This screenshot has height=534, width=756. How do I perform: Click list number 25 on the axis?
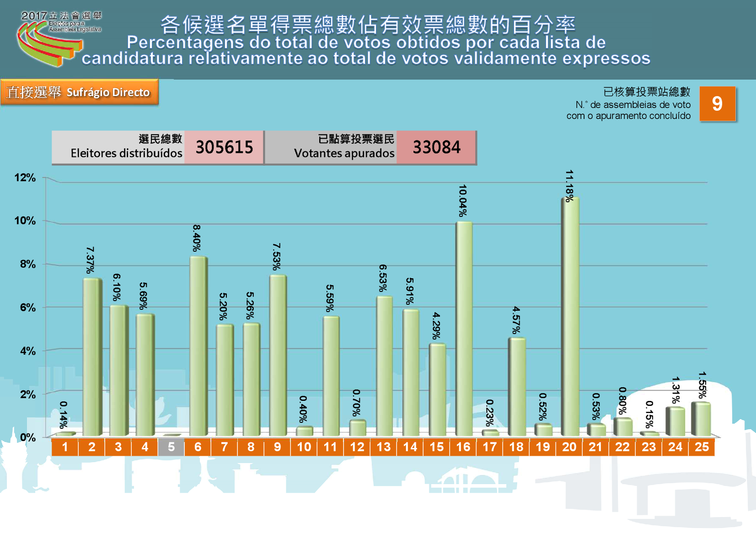(702, 447)
